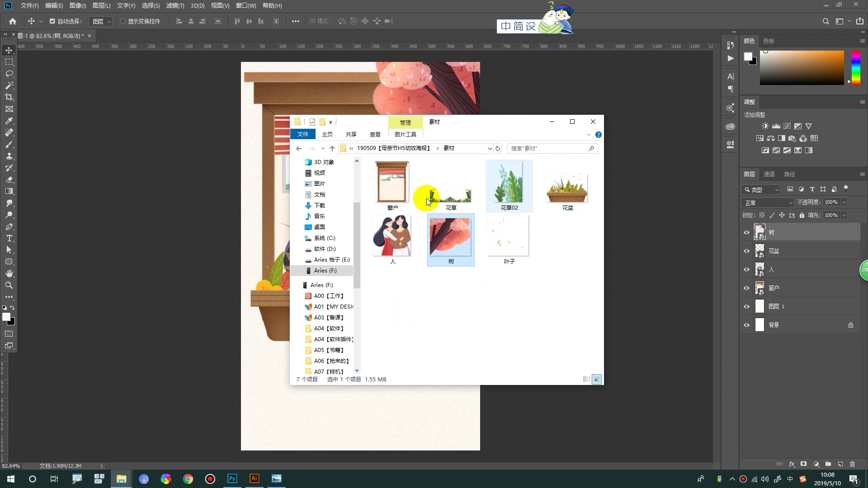Screen dimensions: 868x488
Task: Click the Explorer search 素材 input field
Action: click(x=552, y=148)
